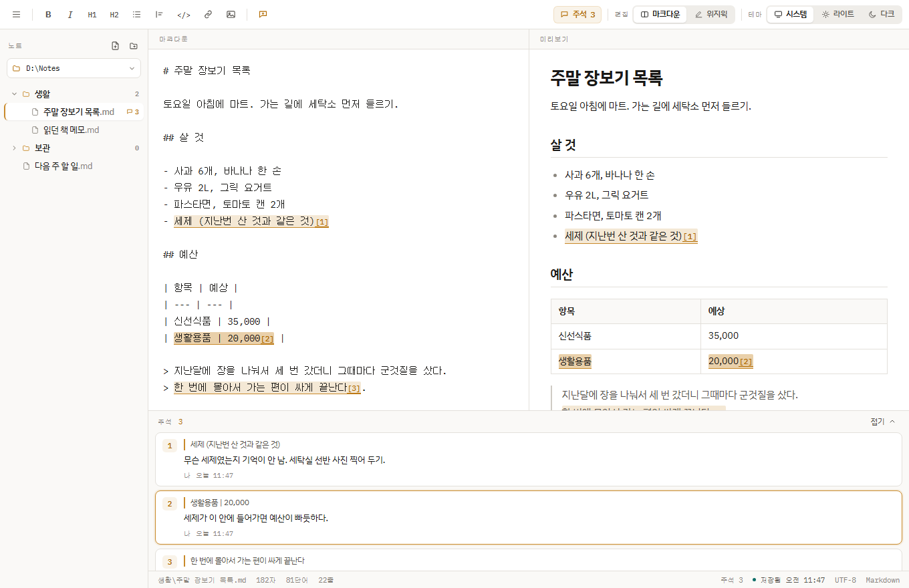
Task: Select the 시스템 theme
Action: 790,14
